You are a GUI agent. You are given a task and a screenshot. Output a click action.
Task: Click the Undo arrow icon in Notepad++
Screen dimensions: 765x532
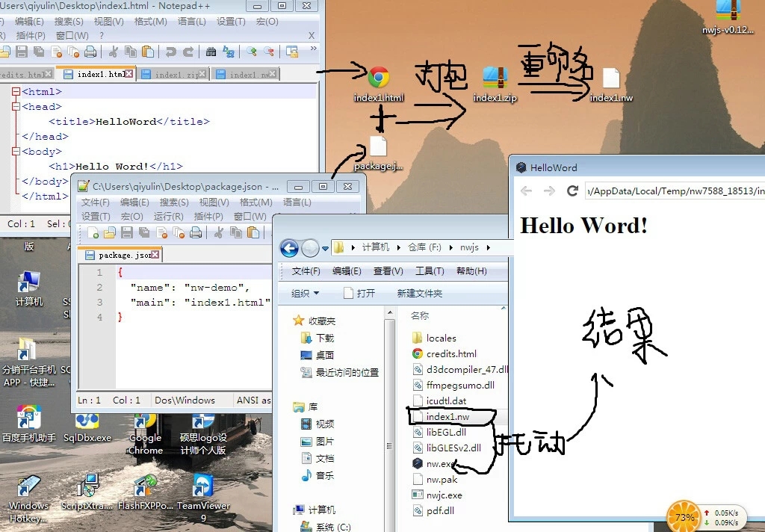click(x=172, y=51)
